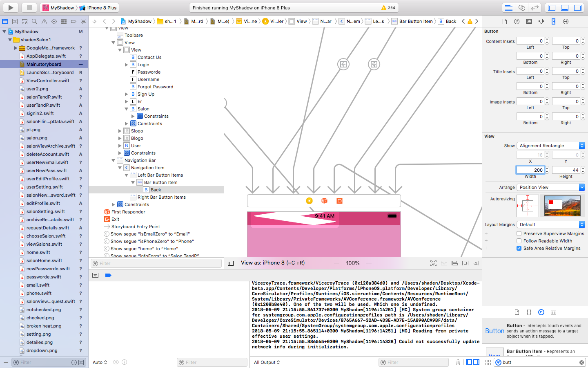
Task: Show the issue navigator warning triangle
Action: pos(44,21)
